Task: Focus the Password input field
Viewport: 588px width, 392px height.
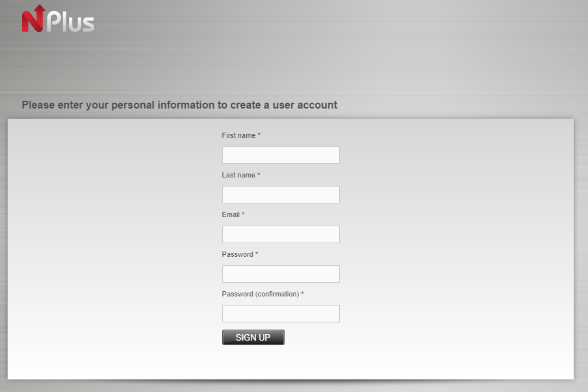Action: pos(281,274)
